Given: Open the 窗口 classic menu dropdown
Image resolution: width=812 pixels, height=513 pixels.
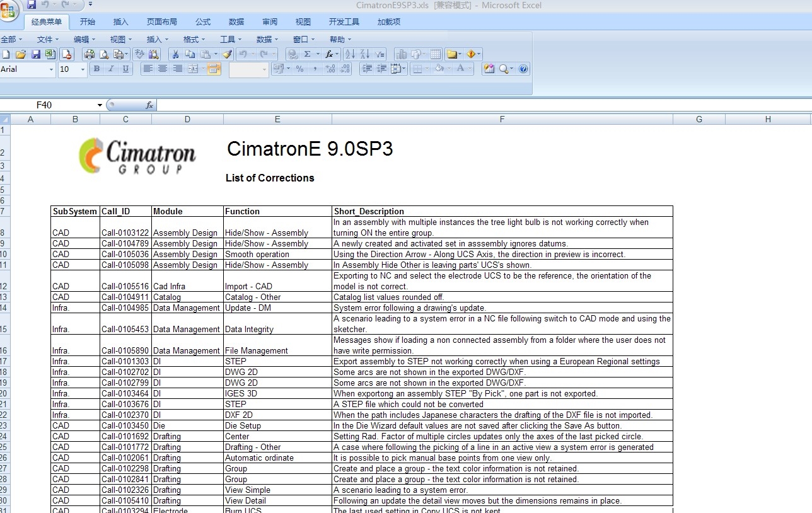Looking at the screenshot, I should click(x=303, y=39).
